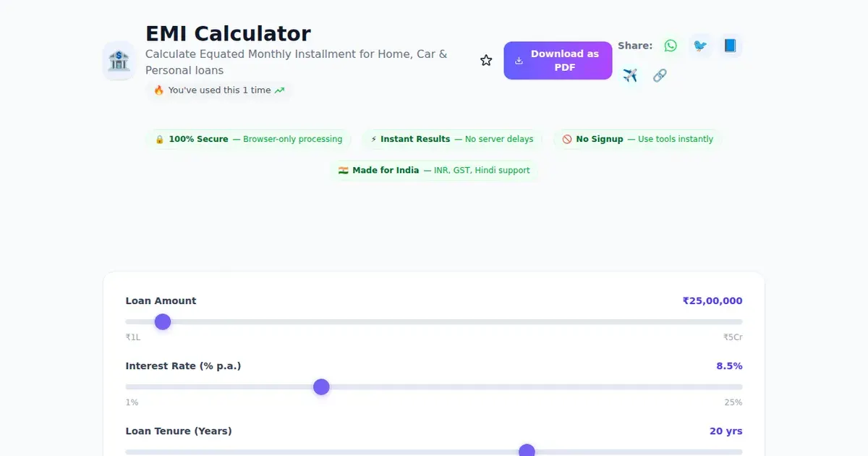The image size is (868, 456).
Task: Click the bank building logo icon
Action: coord(119,61)
